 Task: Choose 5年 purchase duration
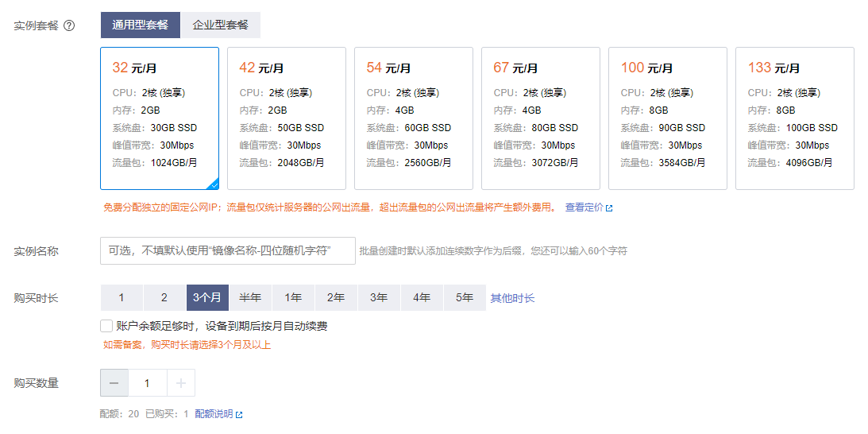point(465,297)
